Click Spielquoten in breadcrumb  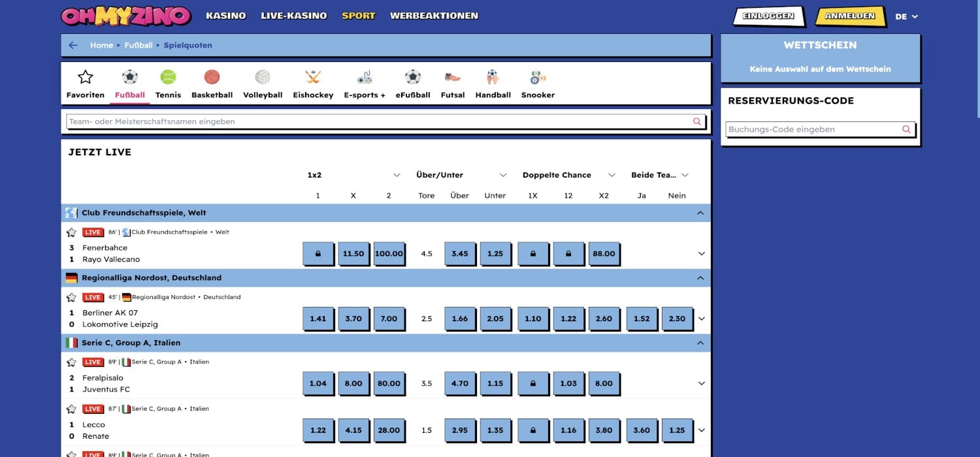pos(188,46)
